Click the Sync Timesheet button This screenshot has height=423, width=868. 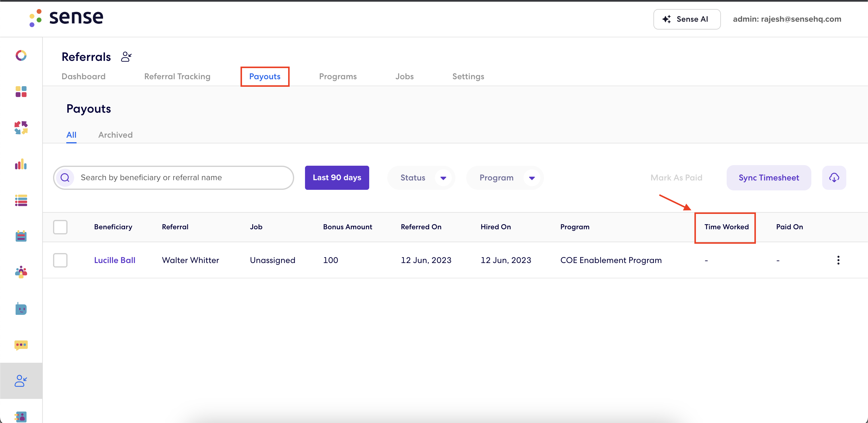click(769, 177)
